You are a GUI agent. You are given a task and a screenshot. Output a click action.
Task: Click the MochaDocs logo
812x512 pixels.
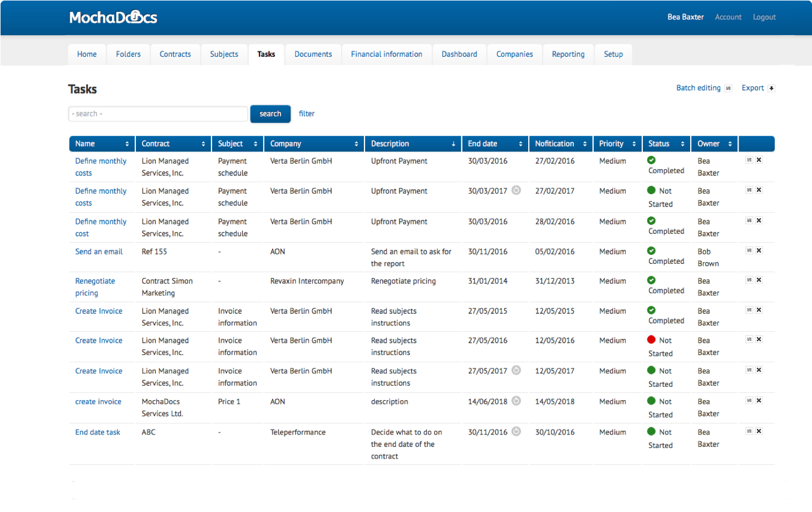click(113, 18)
